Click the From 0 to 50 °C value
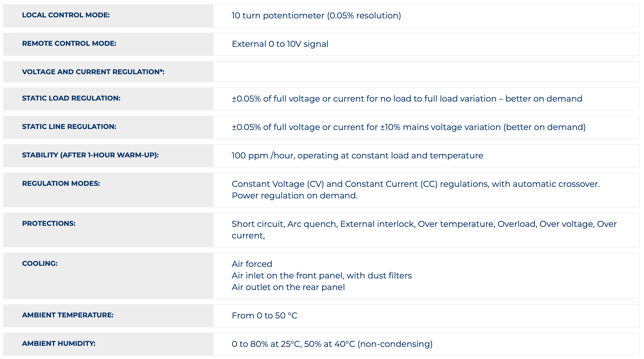The image size is (644, 359). coord(264,316)
